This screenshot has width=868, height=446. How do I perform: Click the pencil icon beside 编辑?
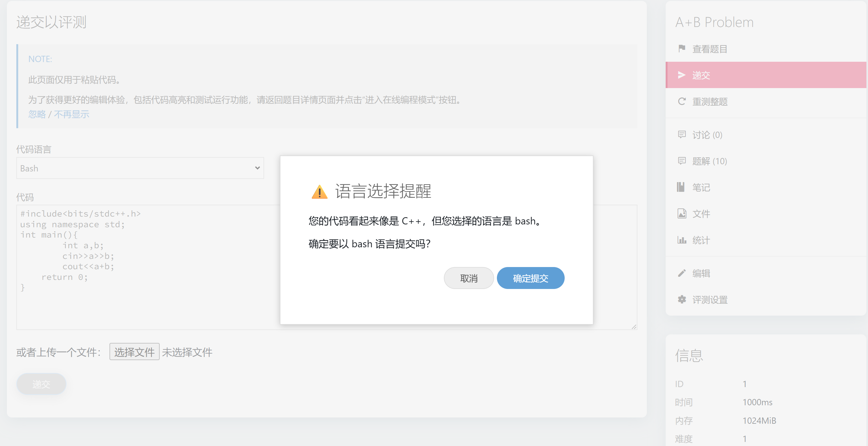(x=682, y=273)
